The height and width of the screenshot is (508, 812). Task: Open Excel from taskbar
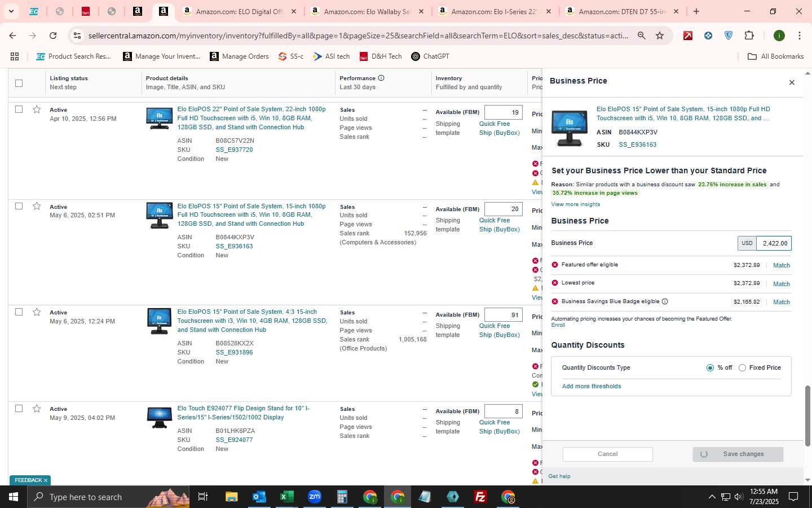tap(286, 497)
